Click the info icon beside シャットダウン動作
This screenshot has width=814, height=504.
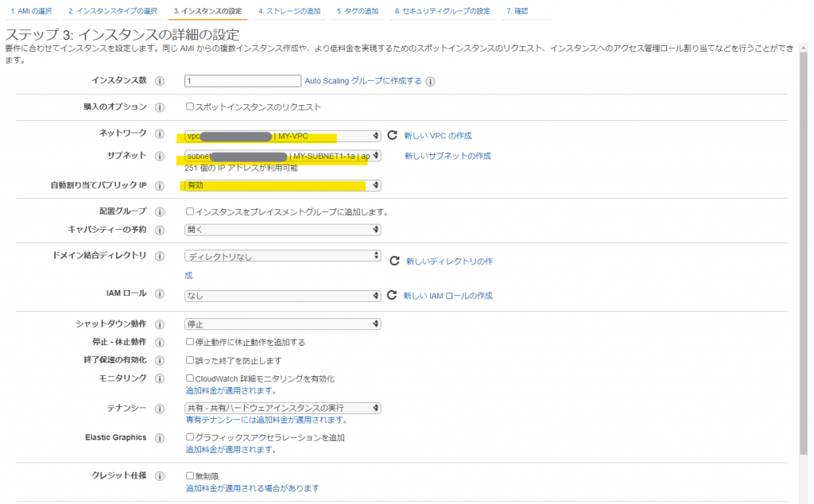point(160,324)
